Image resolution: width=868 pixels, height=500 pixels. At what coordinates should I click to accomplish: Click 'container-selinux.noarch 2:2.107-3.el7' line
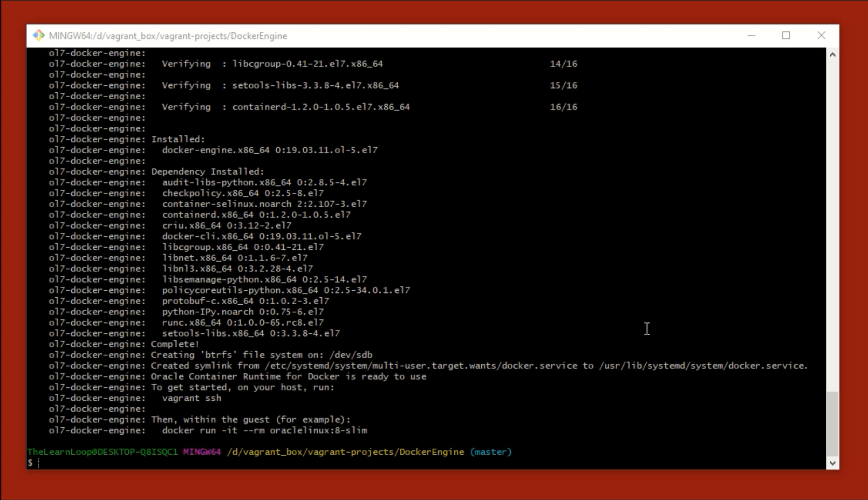(264, 204)
